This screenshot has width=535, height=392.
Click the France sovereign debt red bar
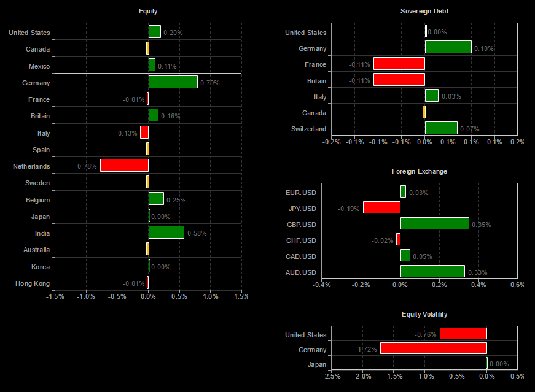(399, 64)
